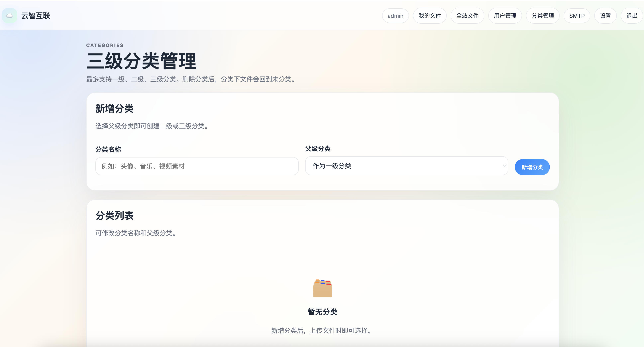Log out via 退出 button
Image resolution: width=644 pixels, height=347 pixels.
click(x=632, y=16)
